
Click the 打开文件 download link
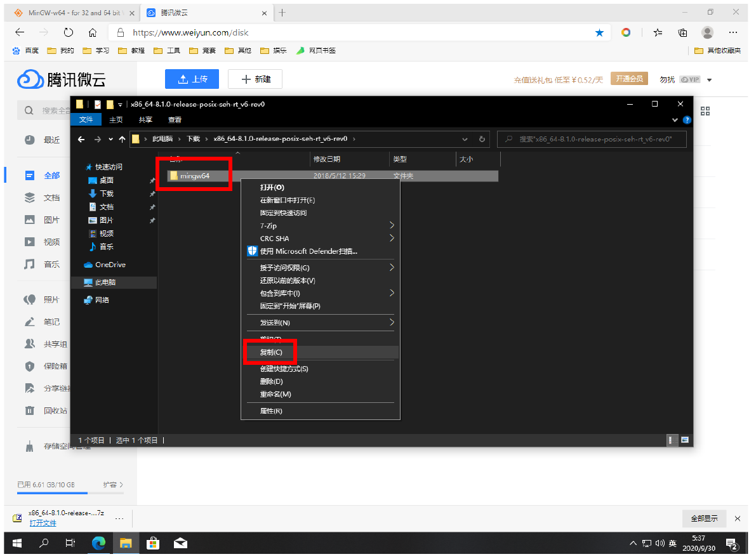pyautogui.click(x=43, y=523)
